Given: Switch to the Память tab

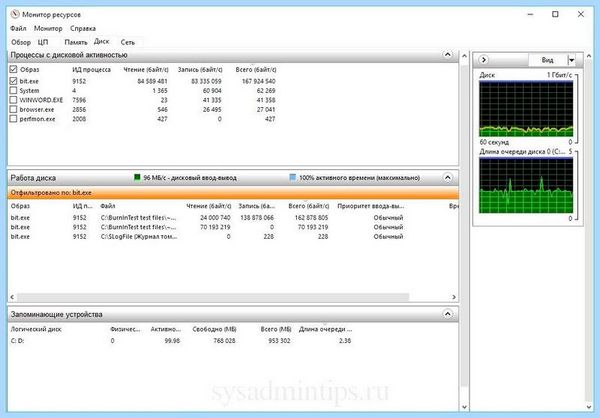Looking at the screenshot, I should tap(76, 42).
